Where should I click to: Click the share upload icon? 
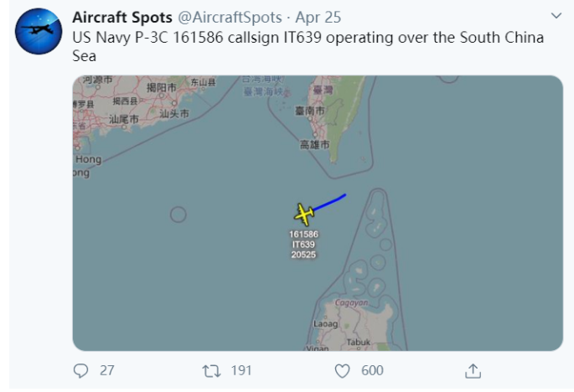point(473,371)
